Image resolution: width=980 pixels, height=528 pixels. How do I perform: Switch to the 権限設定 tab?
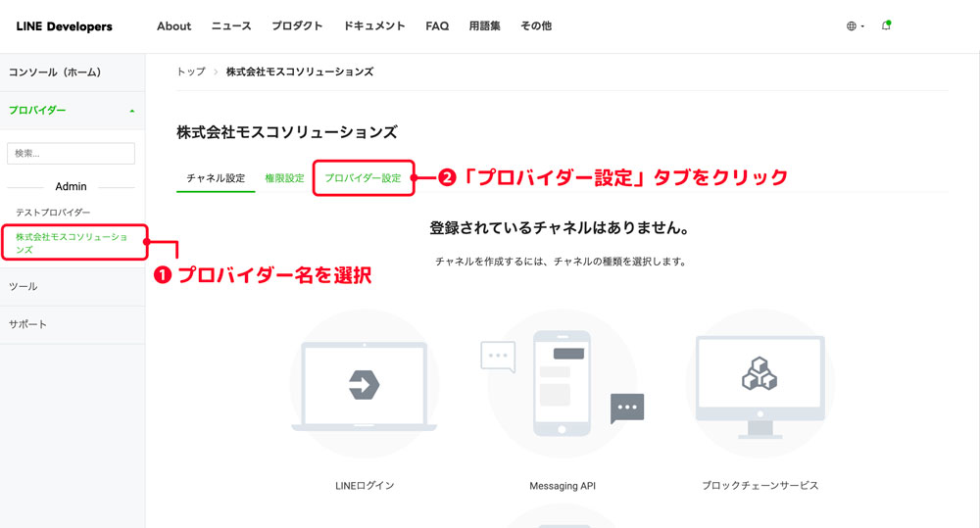coord(284,178)
